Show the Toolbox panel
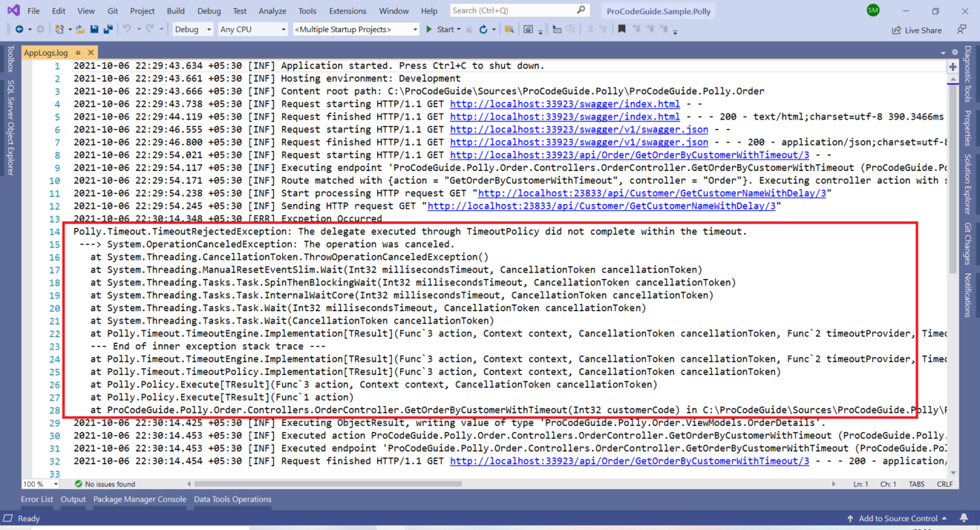This screenshot has width=980, height=530. (9, 58)
